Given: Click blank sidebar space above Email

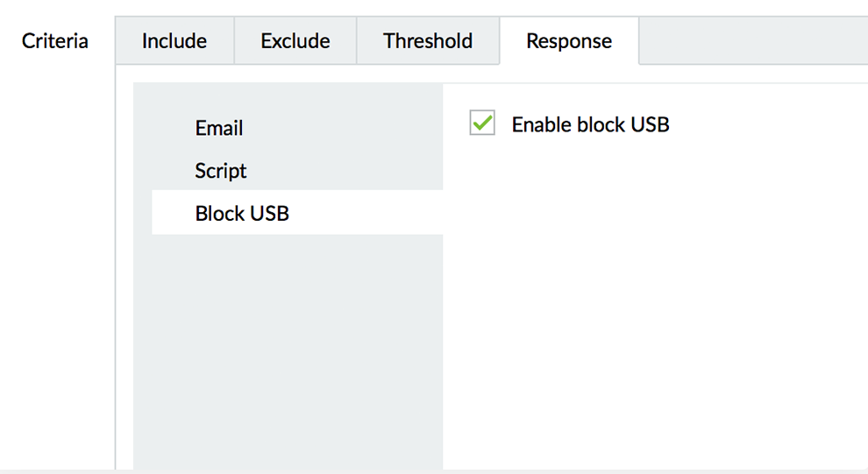Looking at the screenshot, I should pyautogui.click(x=289, y=96).
